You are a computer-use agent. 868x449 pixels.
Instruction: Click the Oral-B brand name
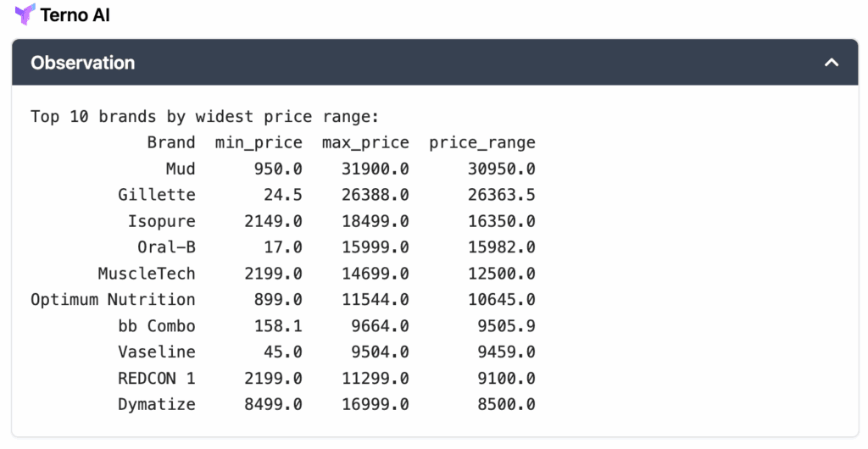pyautogui.click(x=166, y=247)
